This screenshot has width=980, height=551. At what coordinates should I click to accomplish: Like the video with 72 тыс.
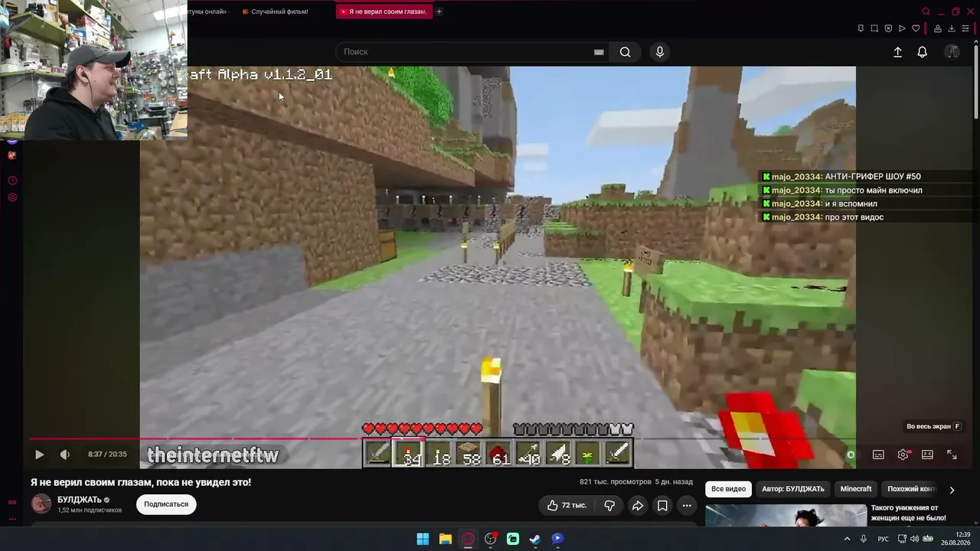click(566, 505)
